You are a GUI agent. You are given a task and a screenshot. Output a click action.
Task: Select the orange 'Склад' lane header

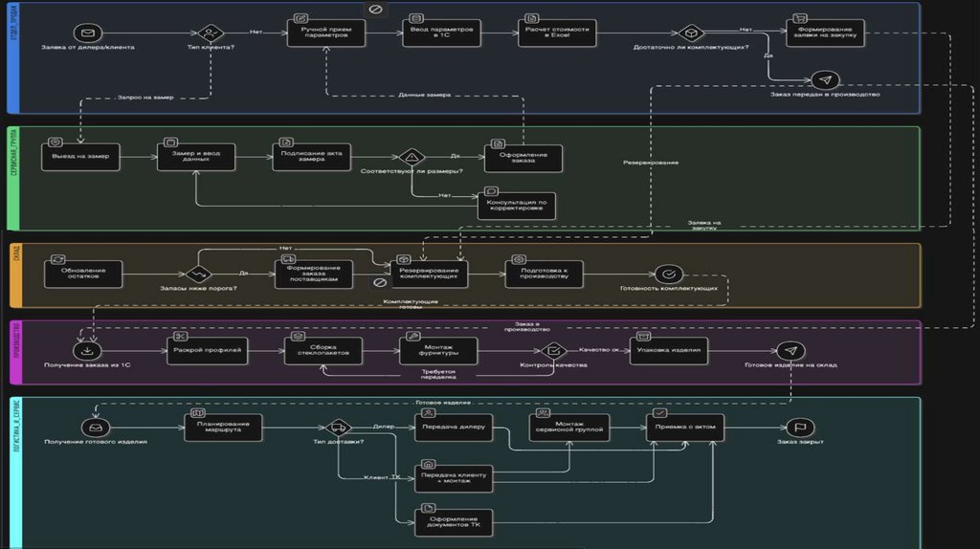coord(16,275)
